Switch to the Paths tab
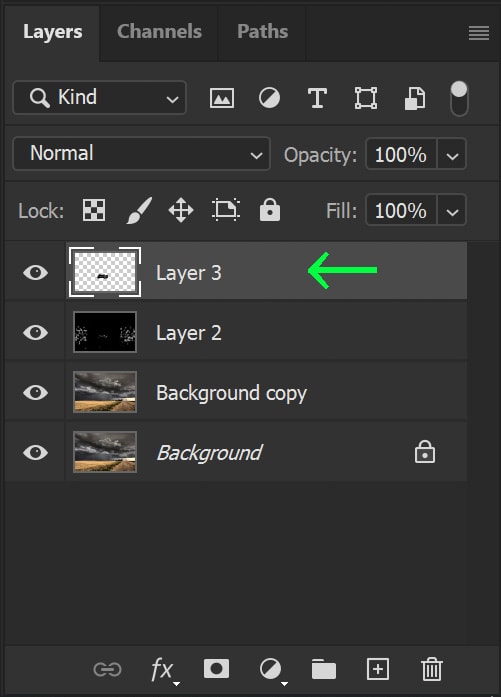This screenshot has width=501, height=697. pyautogui.click(x=262, y=31)
